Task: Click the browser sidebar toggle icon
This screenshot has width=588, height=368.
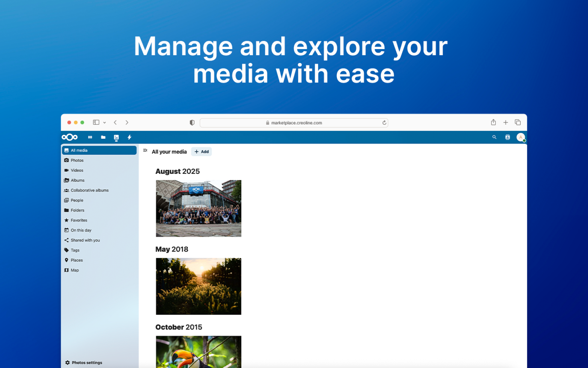Action: pyautogui.click(x=96, y=122)
